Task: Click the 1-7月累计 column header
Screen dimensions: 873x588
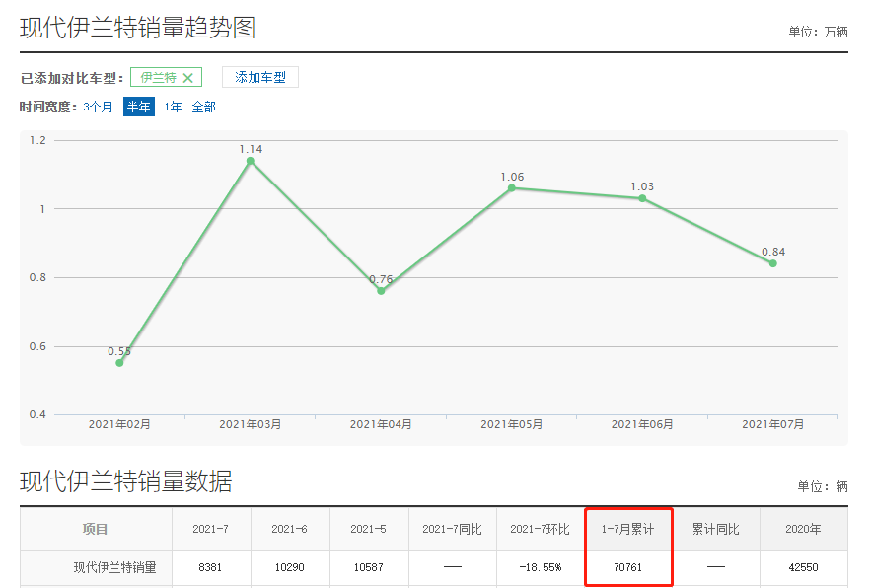Action: point(628,529)
